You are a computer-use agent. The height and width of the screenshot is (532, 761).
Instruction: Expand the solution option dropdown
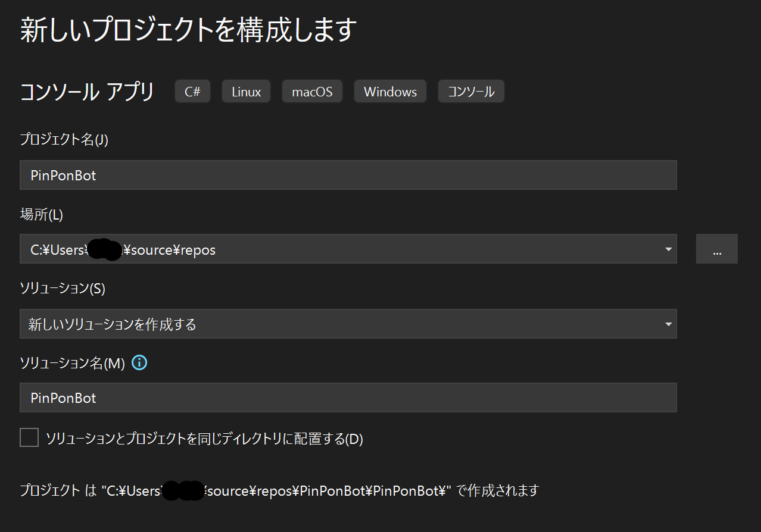point(668,324)
